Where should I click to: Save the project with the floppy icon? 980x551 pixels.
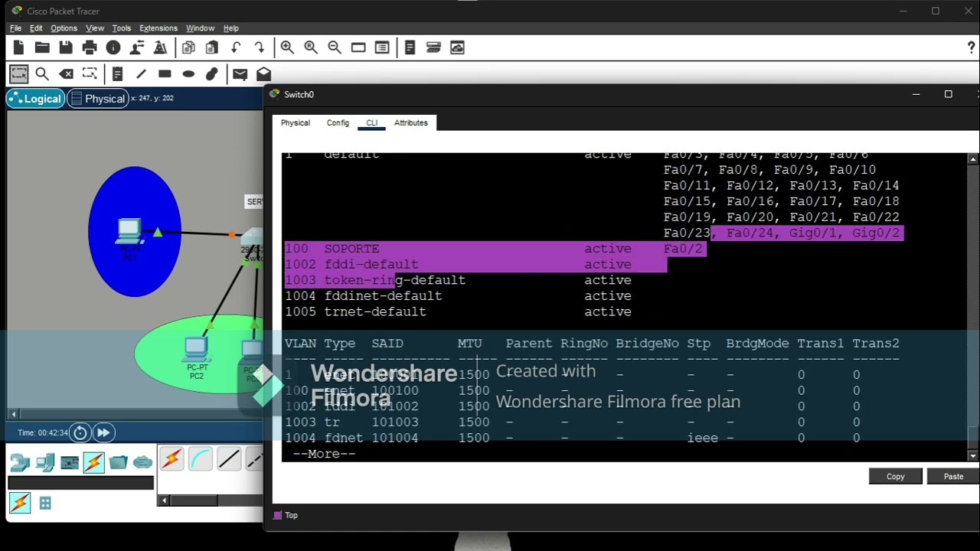pos(66,47)
